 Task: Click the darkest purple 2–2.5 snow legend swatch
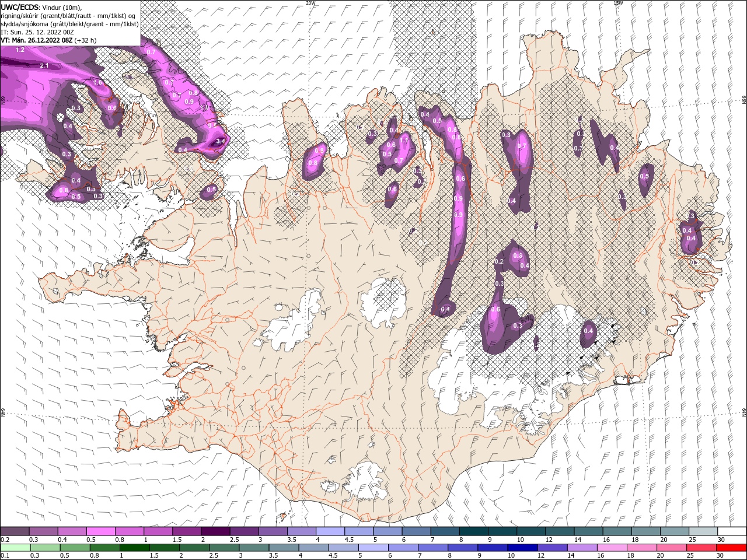click(215, 531)
